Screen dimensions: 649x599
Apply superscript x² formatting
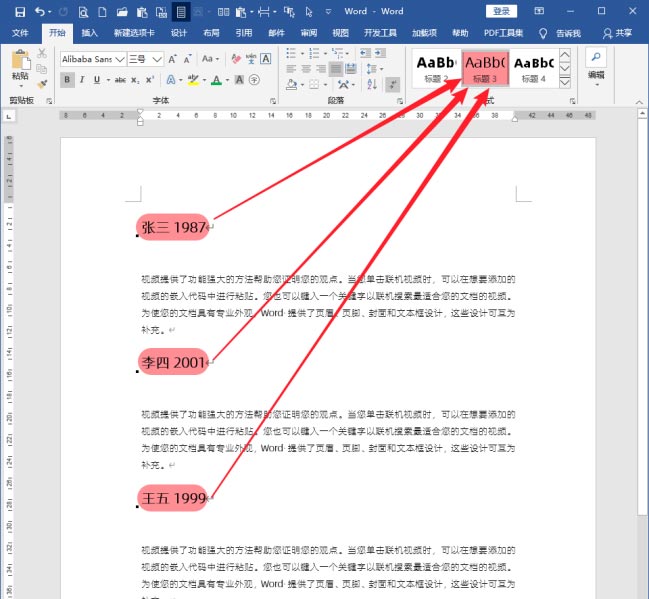[x=150, y=80]
